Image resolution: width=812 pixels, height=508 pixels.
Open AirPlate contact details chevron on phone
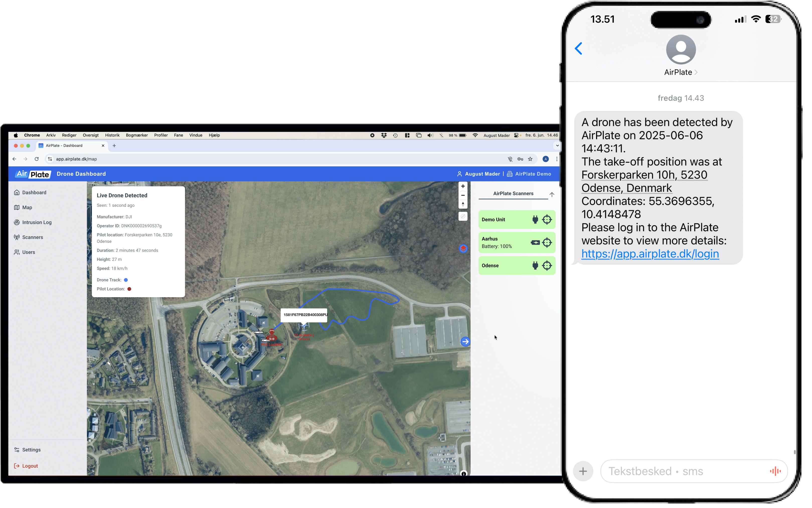pos(696,72)
